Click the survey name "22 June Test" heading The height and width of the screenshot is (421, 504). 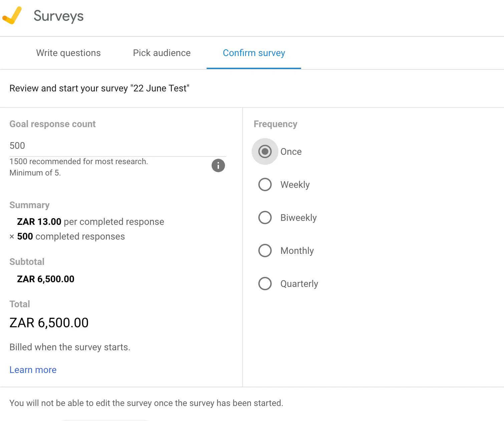click(x=99, y=88)
